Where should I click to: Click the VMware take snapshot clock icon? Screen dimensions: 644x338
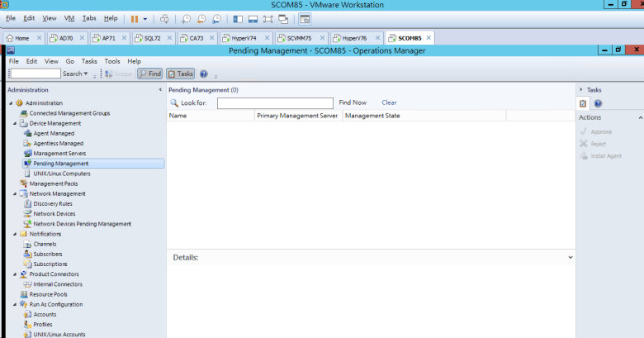187,18
